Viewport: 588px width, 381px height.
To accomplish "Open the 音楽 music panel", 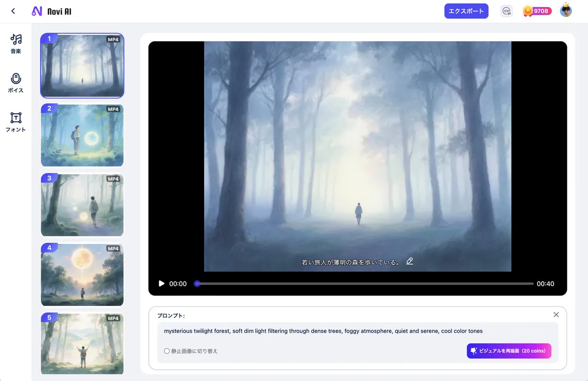I will point(16,43).
